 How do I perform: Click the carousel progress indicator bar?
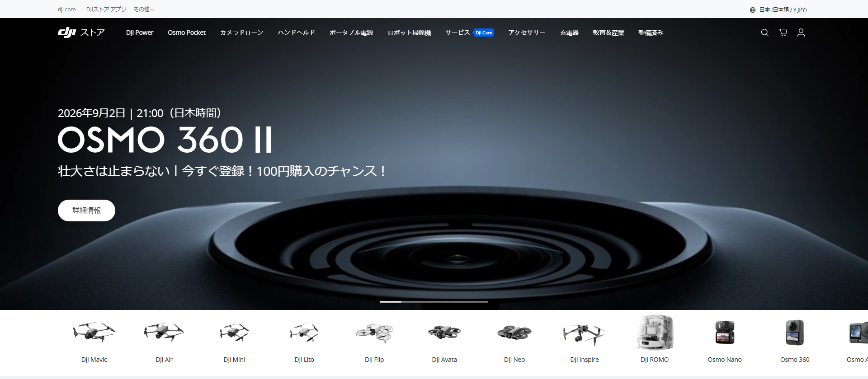coord(434,302)
